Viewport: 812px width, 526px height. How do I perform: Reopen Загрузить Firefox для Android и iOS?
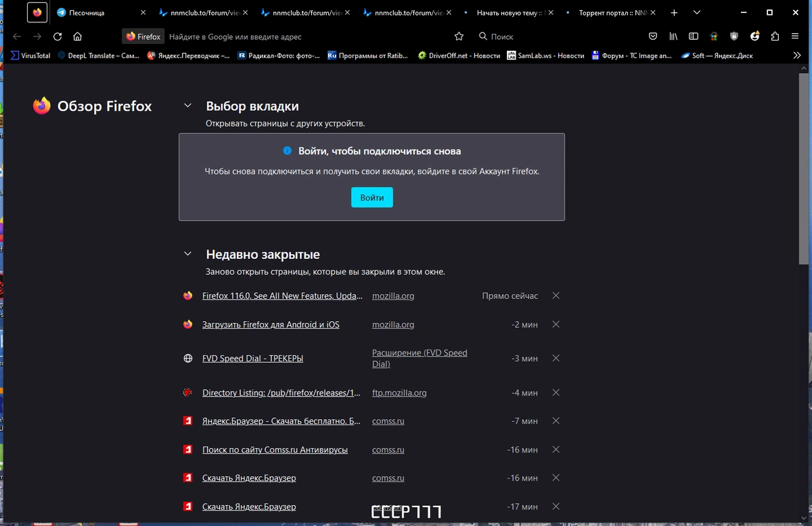pyautogui.click(x=271, y=325)
